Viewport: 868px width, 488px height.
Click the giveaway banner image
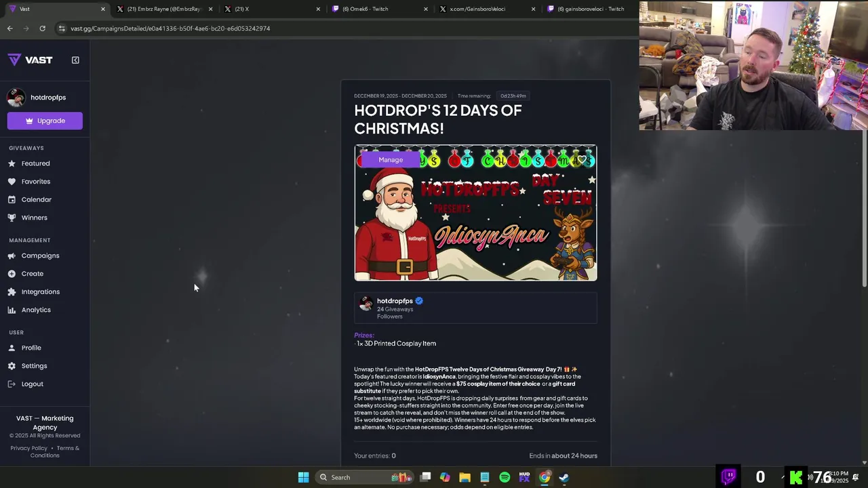[x=475, y=213]
